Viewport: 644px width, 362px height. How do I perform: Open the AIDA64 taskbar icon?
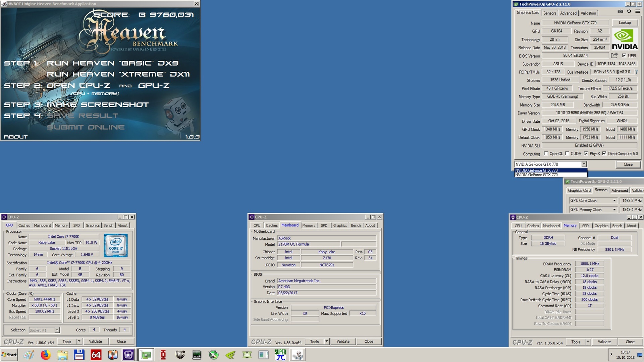click(96, 355)
